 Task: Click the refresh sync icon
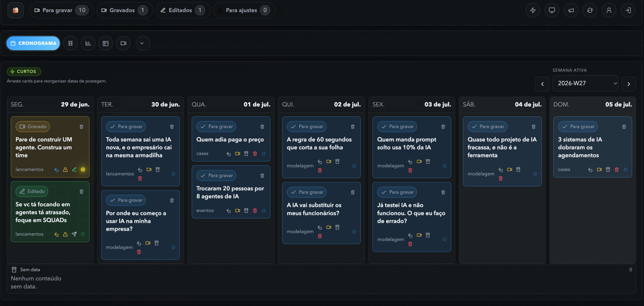590,10
